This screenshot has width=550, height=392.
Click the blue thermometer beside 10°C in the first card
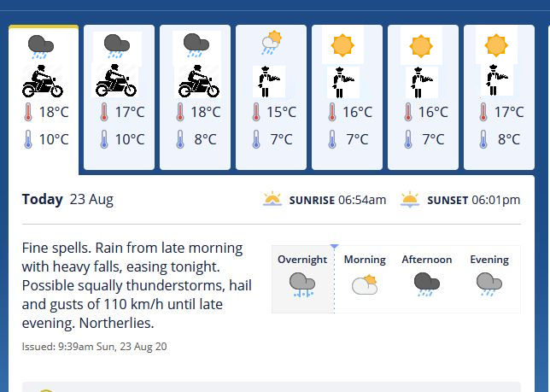coord(27,139)
